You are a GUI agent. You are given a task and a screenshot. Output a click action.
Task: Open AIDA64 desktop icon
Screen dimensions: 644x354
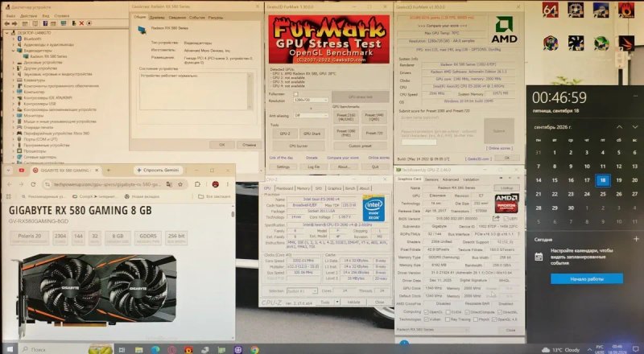pos(550,10)
